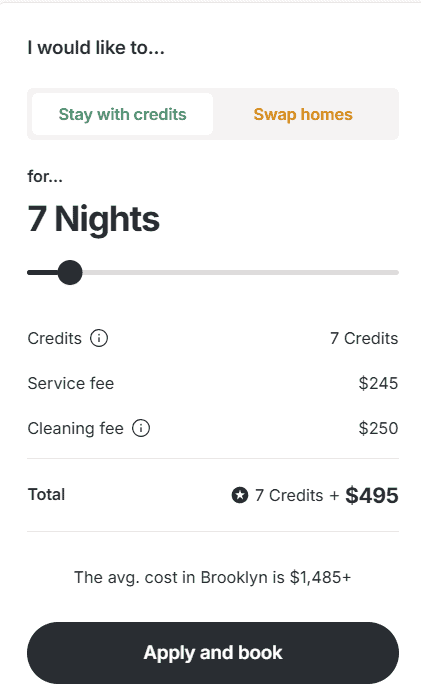421x691 pixels.
Task: Switch to the Swap homes tab
Action: click(303, 114)
